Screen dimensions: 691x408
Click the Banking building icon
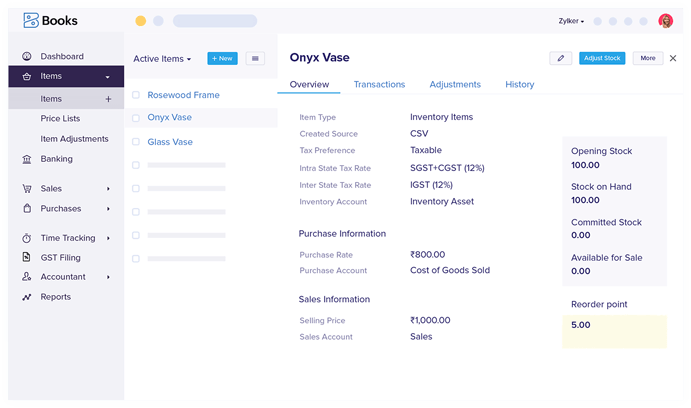click(x=27, y=159)
